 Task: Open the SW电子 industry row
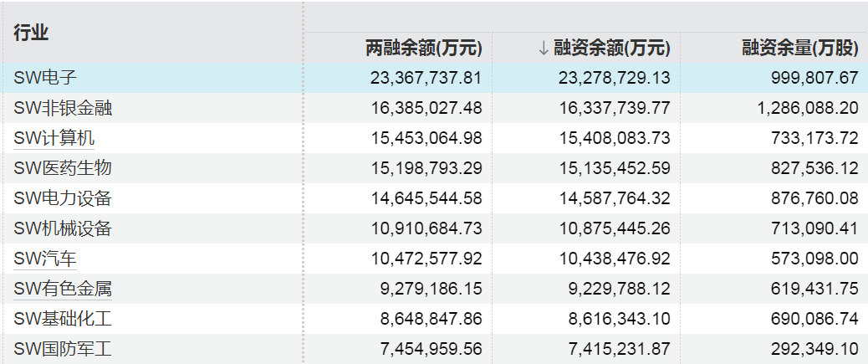45,78
